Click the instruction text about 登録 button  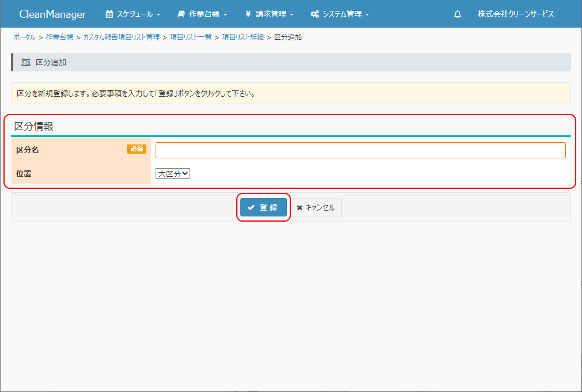(136, 93)
